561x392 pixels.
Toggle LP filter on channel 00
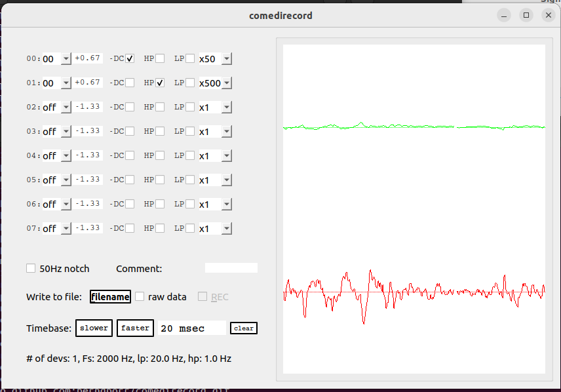(190, 59)
